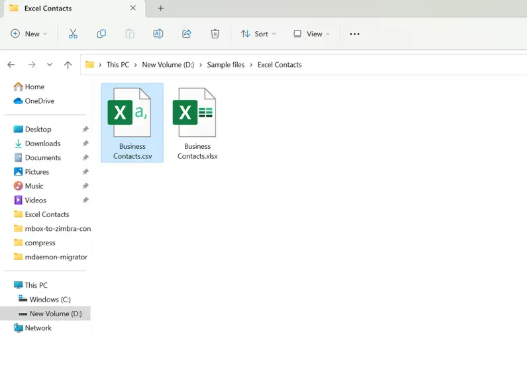Unpin Downloads using its pin icon
The image size is (527, 368).
pos(86,144)
